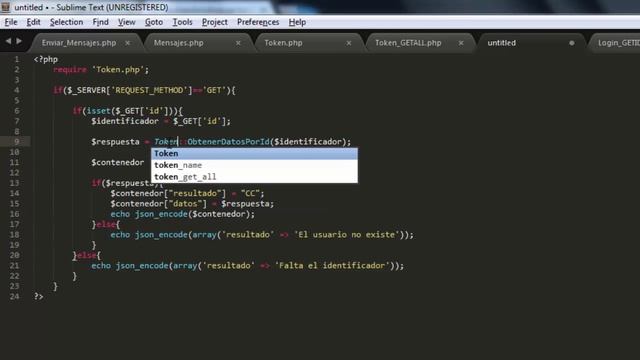Image resolution: width=640 pixels, height=360 pixels.
Task: Click the Sublime Text title bar icon
Action: 5,7
